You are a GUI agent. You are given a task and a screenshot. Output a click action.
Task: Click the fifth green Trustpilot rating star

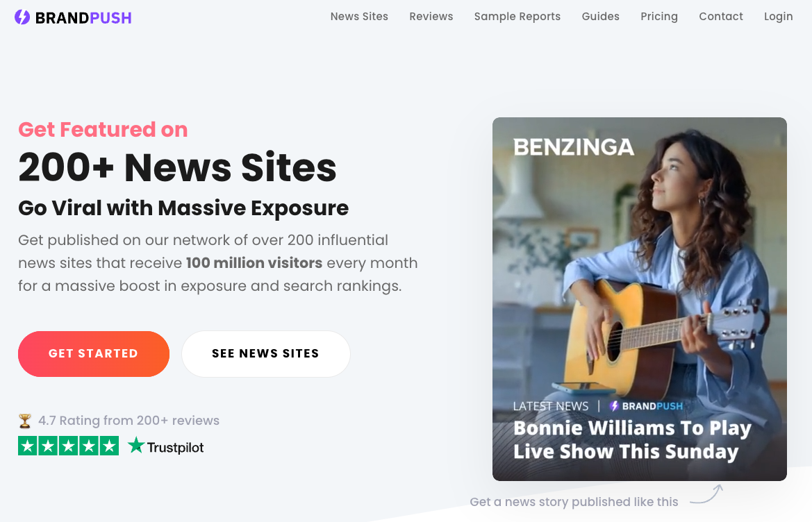pyautogui.click(x=109, y=446)
